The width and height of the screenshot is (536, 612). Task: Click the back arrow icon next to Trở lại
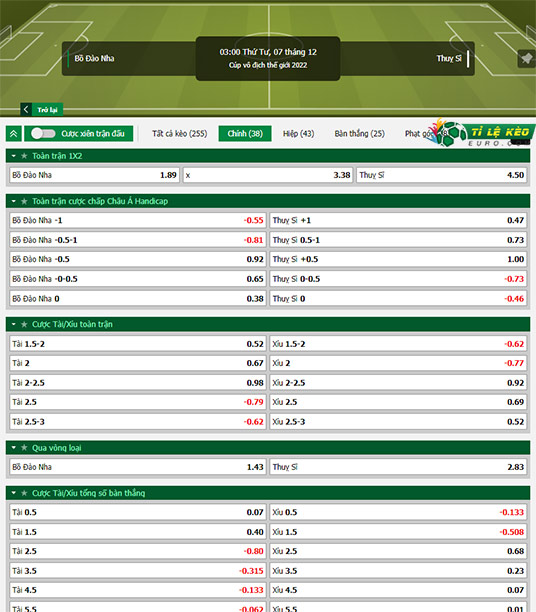coord(26,109)
